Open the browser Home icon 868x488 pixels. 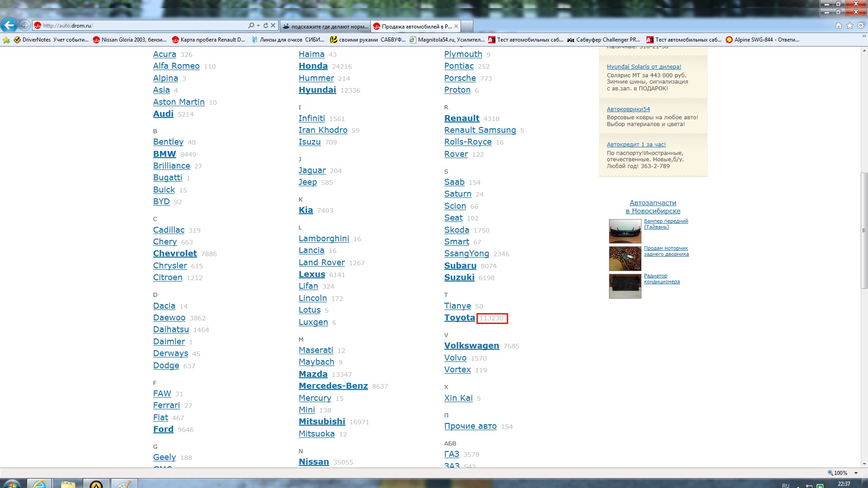pyautogui.click(x=839, y=26)
